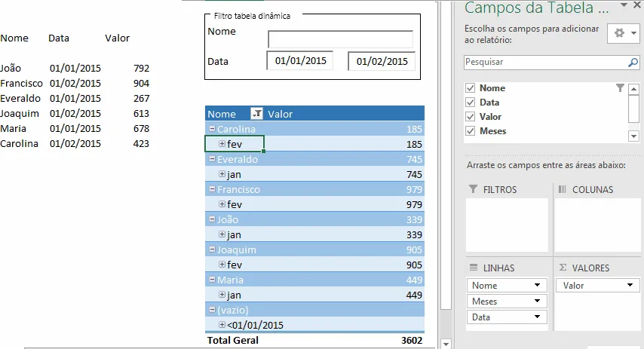Uncheck the Nome field checkbox
The height and width of the screenshot is (349, 644).
(x=471, y=88)
